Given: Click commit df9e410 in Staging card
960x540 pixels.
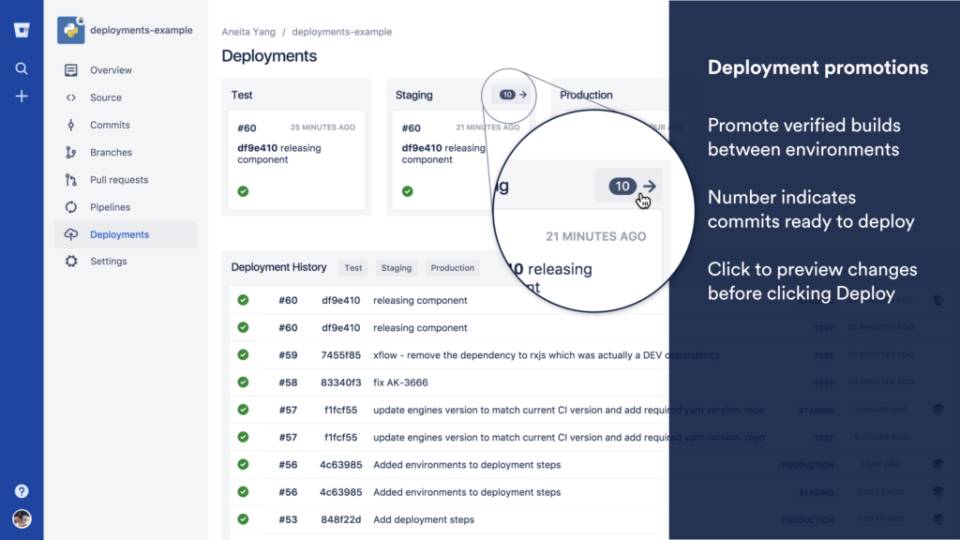Looking at the screenshot, I should [x=421, y=148].
